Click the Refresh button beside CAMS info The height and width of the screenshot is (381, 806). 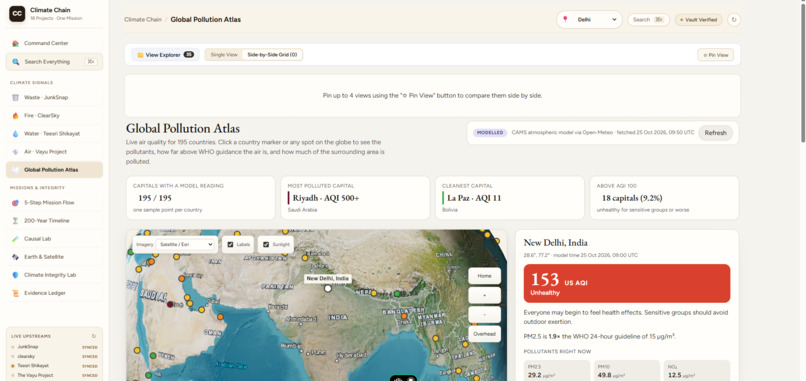tap(715, 133)
